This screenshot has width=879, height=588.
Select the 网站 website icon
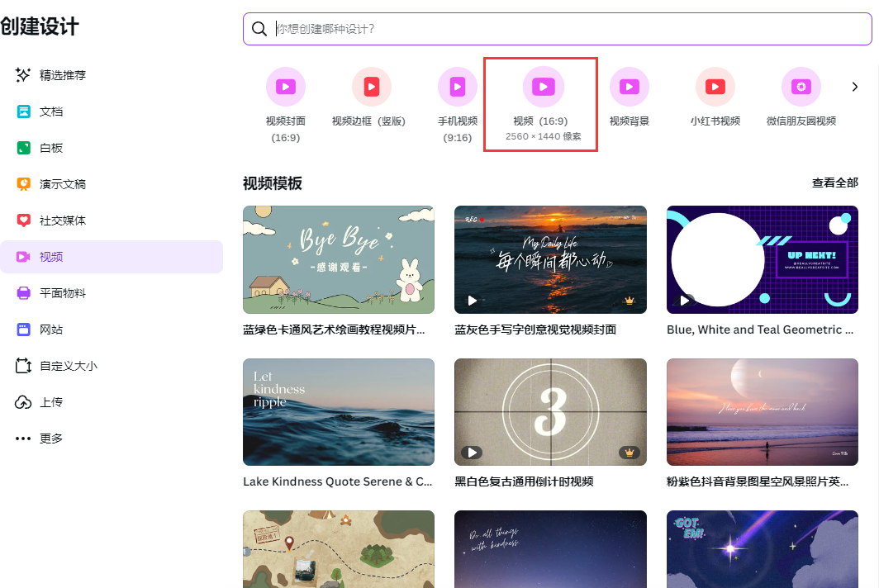pos(23,330)
